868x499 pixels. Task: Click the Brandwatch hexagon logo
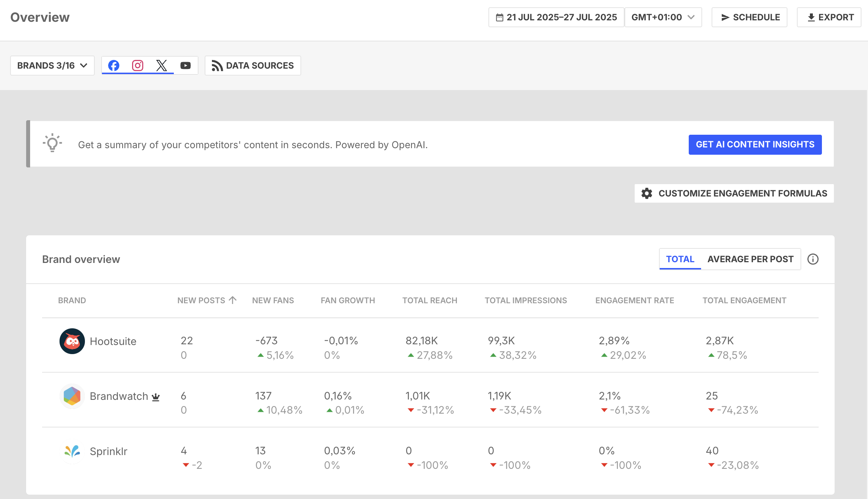(72, 396)
